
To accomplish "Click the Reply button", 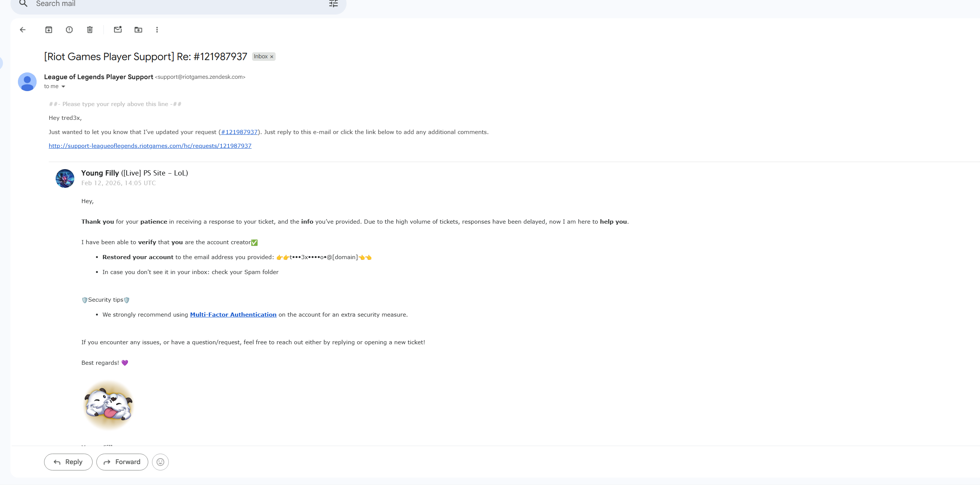I will (68, 462).
